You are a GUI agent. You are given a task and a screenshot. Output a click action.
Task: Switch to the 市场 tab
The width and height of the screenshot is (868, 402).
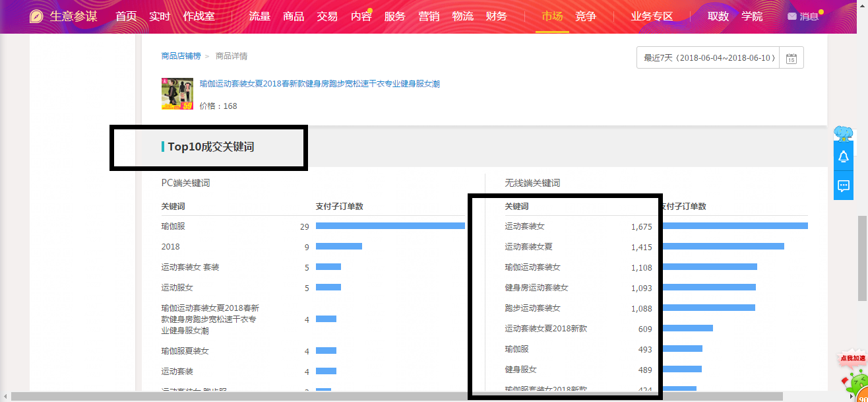(x=552, y=17)
